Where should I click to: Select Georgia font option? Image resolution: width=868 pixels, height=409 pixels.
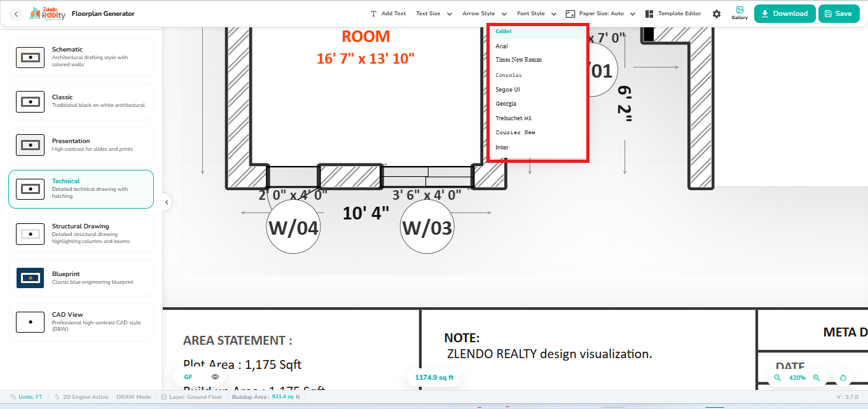(537, 104)
